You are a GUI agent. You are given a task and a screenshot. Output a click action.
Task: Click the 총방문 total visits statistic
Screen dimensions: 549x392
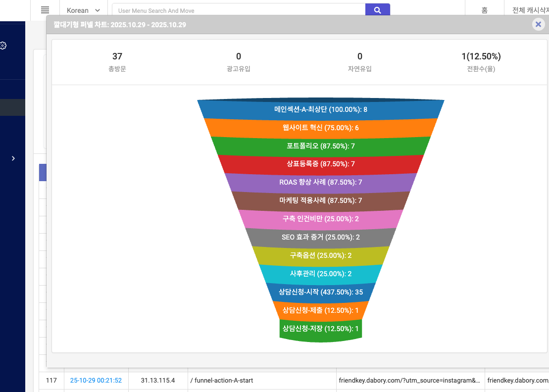[117, 62]
